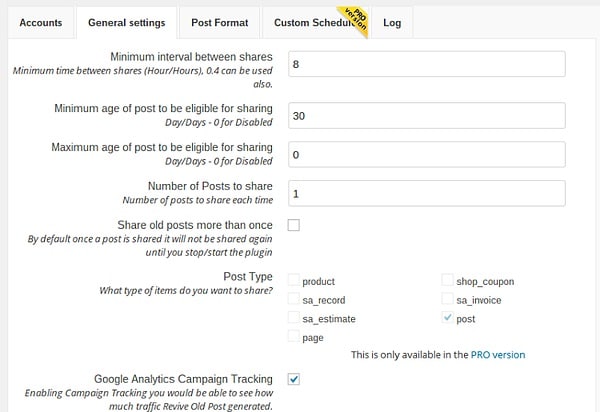The height and width of the screenshot is (412, 600).
Task: Tick the page post type checkbox
Action: point(293,338)
